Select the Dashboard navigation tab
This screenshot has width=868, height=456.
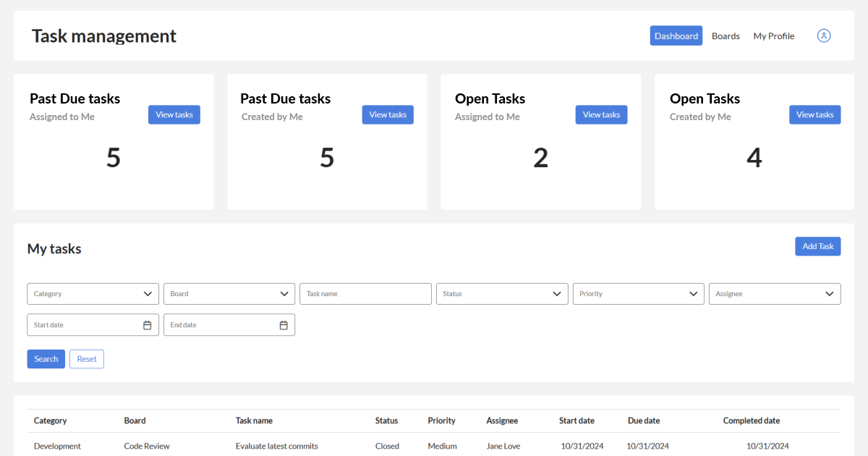676,35
